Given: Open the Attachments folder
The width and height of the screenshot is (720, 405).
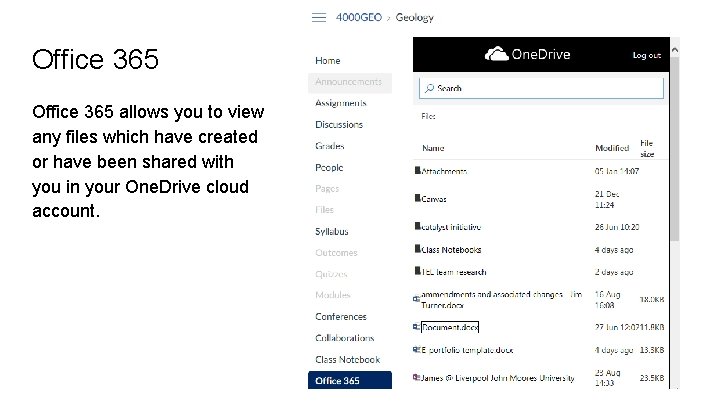Looking at the screenshot, I should pos(444,171).
